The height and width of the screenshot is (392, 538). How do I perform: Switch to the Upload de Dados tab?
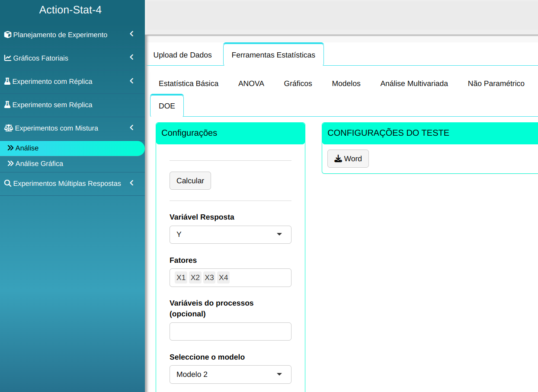pos(183,55)
